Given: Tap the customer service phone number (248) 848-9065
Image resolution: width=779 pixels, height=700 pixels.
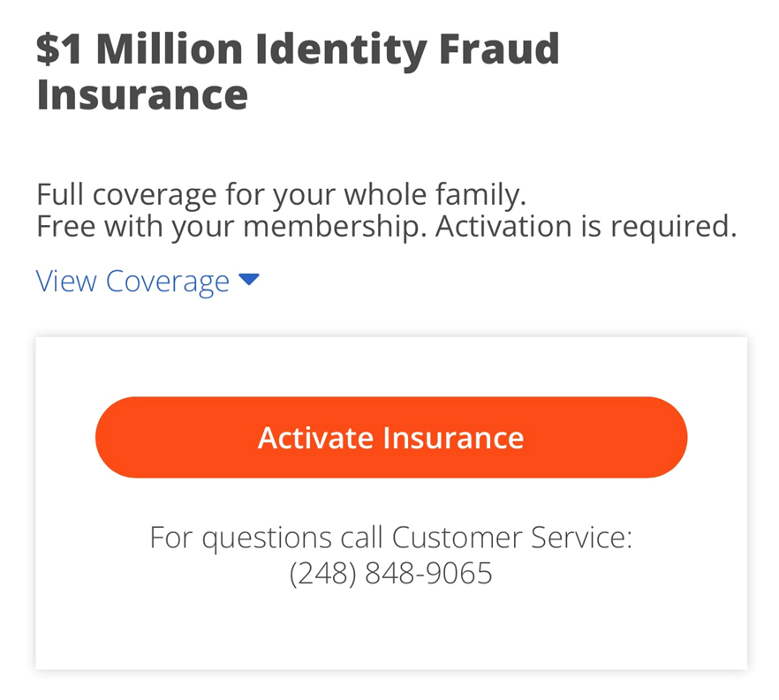Looking at the screenshot, I should (390, 574).
